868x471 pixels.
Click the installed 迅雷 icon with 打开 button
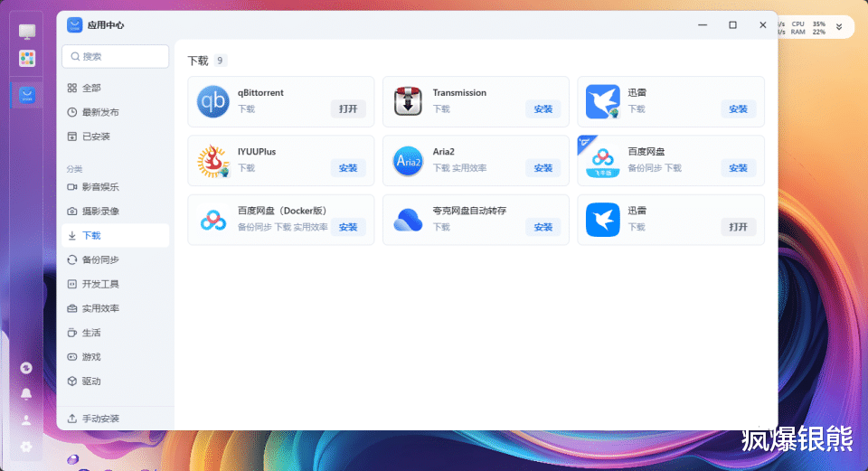pyautogui.click(x=603, y=220)
